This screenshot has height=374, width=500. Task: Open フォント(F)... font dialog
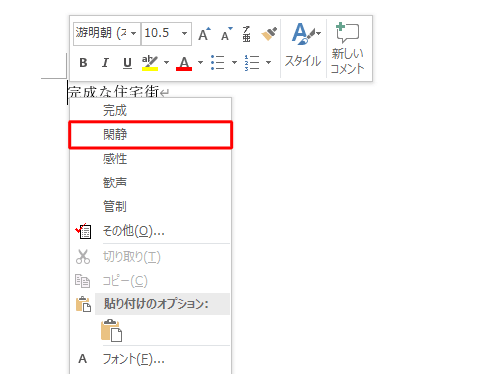[150, 359]
